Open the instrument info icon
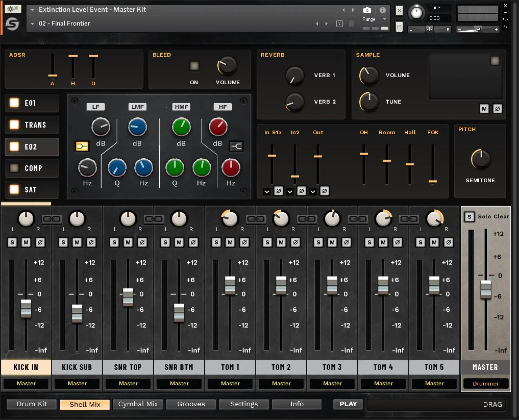 382,10
